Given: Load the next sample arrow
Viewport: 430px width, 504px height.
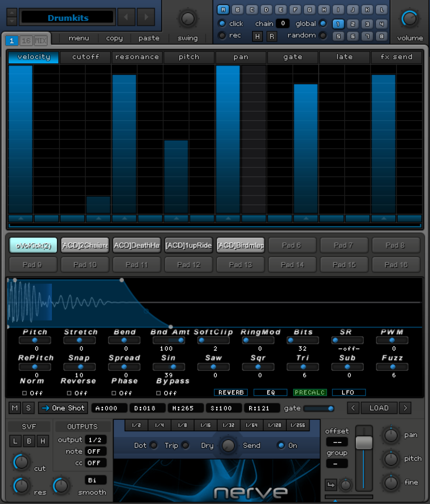Looking at the screenshot, I should point(405,408).
